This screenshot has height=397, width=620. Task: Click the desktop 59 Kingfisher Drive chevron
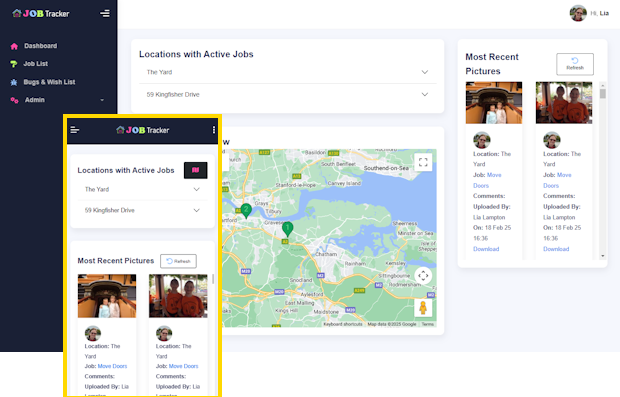(425, 95)
